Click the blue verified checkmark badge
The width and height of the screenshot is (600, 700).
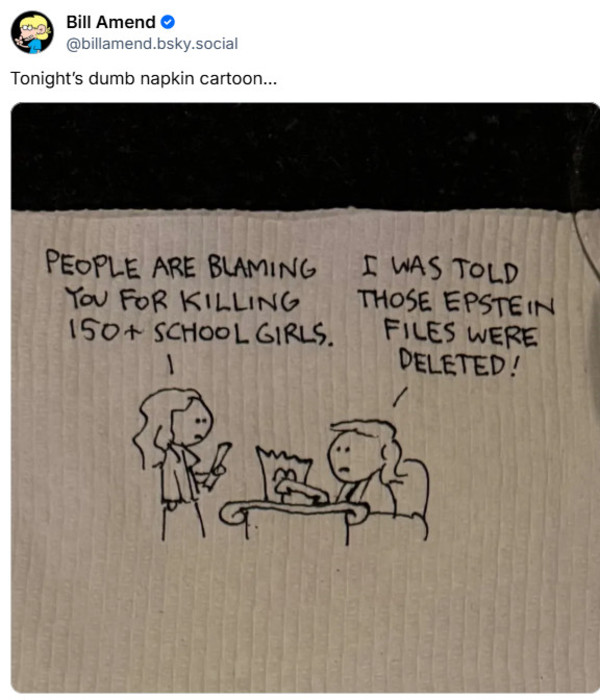point(168,22)
